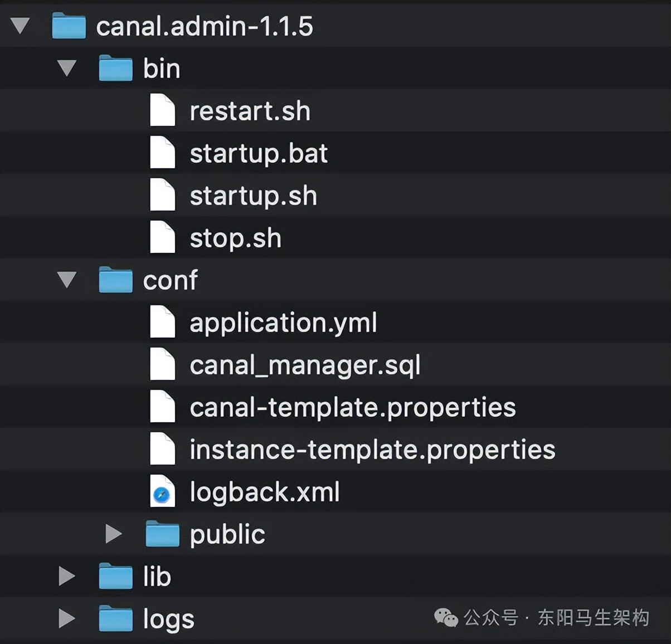Screen dimensions: 671x644
Task: Expand the logs folder
Action: point(67,618)
